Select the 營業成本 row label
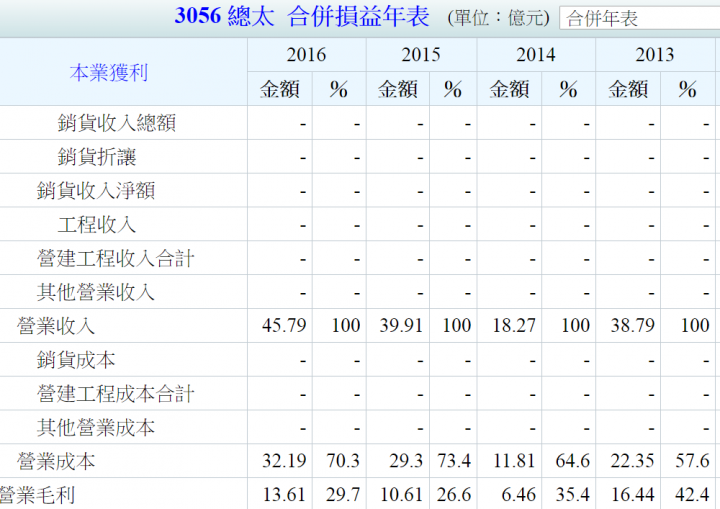 pyautogui.click(x=56, y=461)
